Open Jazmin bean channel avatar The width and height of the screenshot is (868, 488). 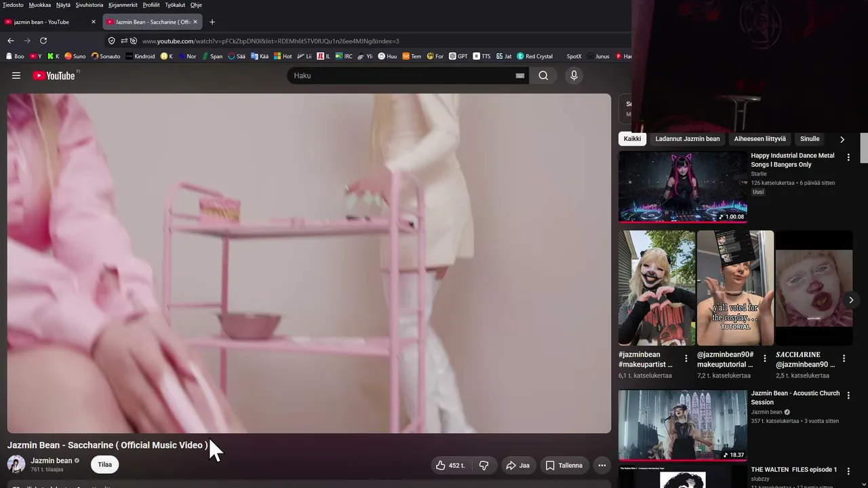point(16,464)
